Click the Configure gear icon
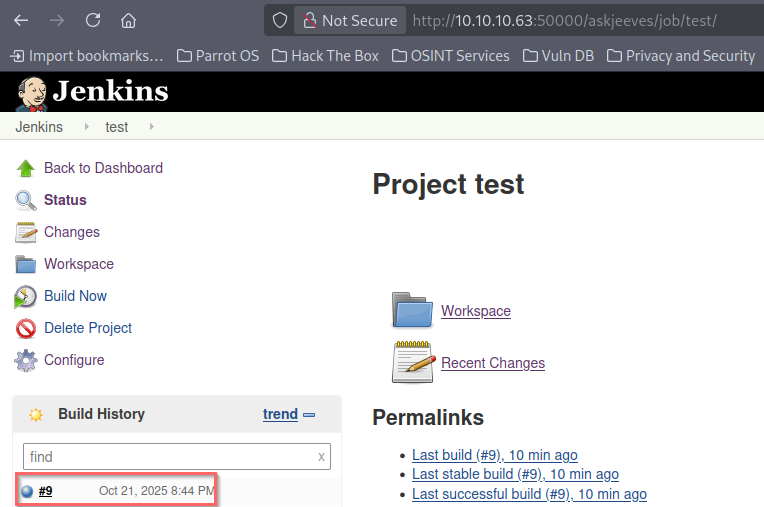 click(x=26, y=360)
